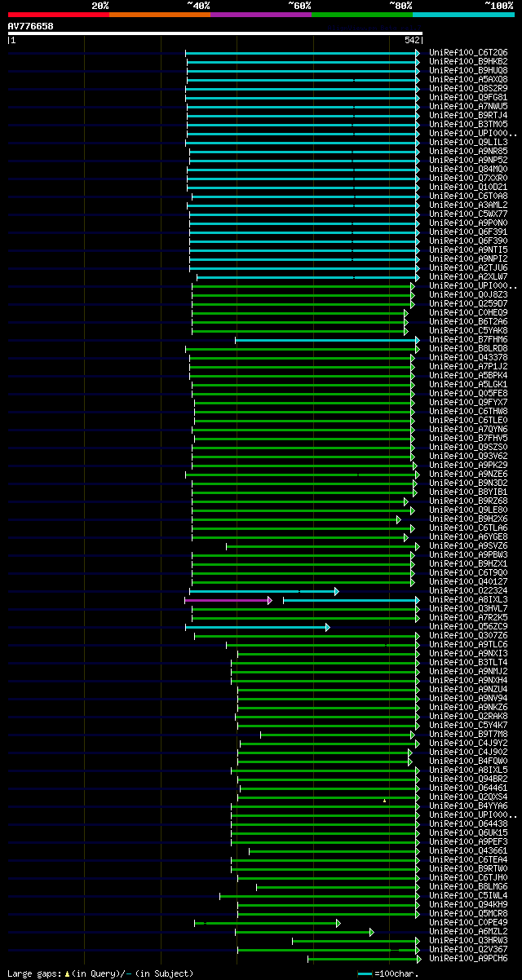The image size is (522, 980).
Task: Go to entry UniRef100_Q56ZC9
Action: click(469, 627)
